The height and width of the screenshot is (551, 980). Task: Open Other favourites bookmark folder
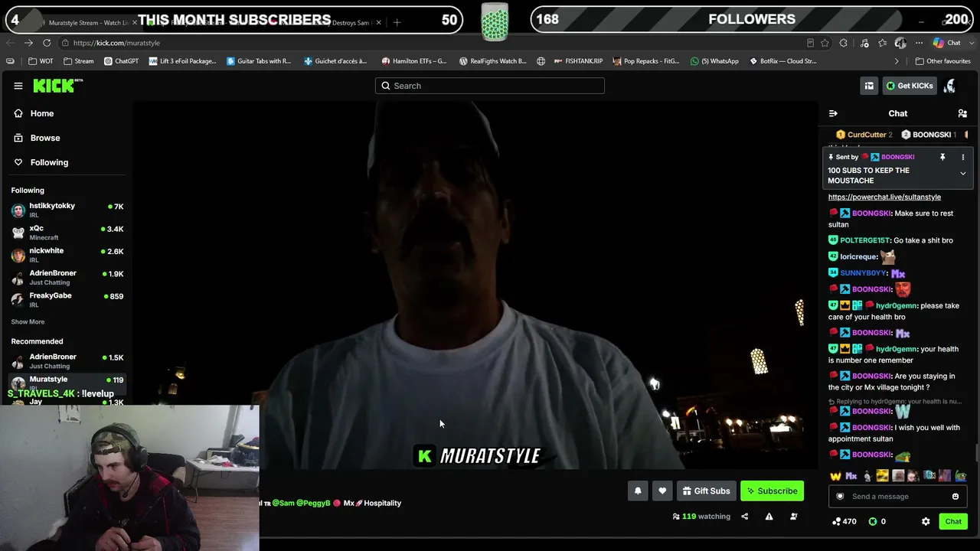tap(943, 61)
